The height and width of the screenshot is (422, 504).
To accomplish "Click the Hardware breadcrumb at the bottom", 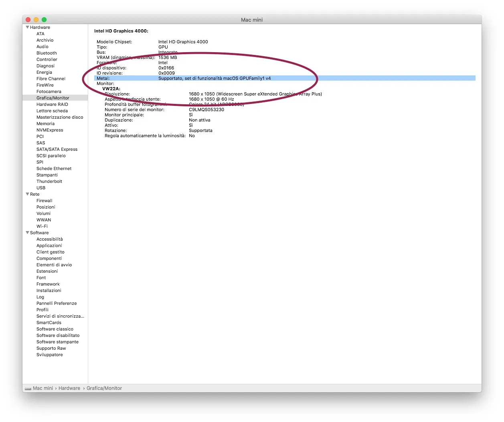I will click(69, 388).
